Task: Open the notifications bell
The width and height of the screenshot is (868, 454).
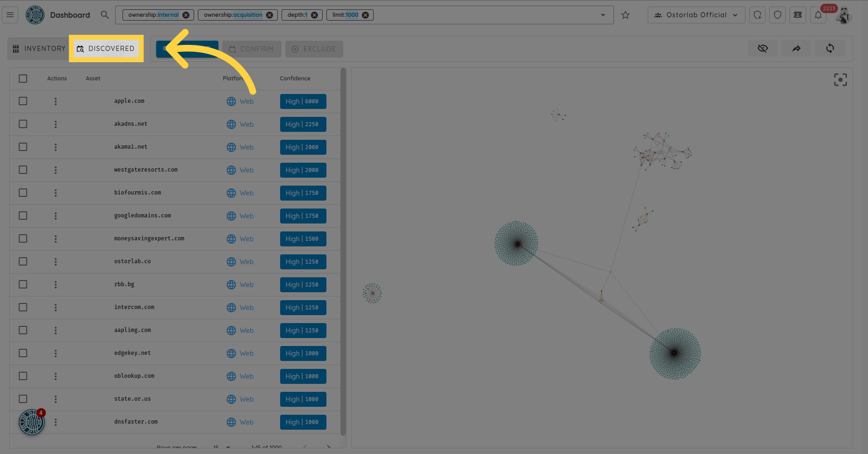Action: tap(818, 15)
